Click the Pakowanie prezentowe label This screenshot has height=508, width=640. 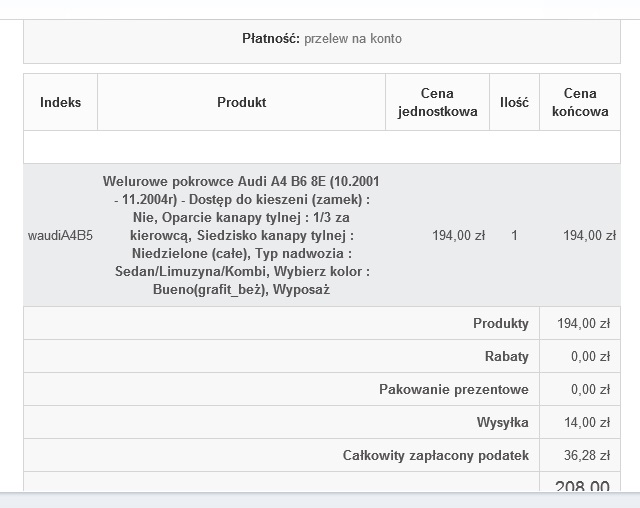[x=453, y=390]
